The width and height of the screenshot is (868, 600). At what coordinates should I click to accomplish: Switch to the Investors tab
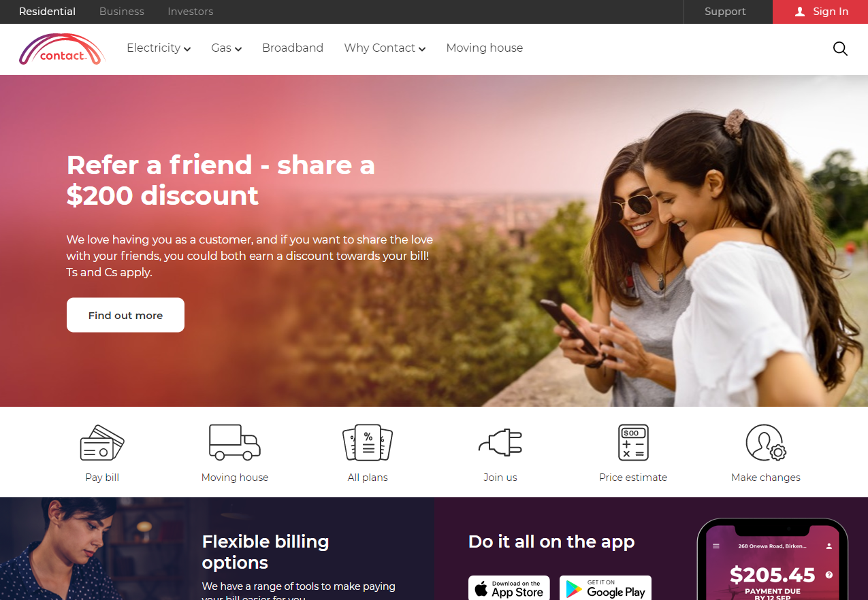(191, 12)
